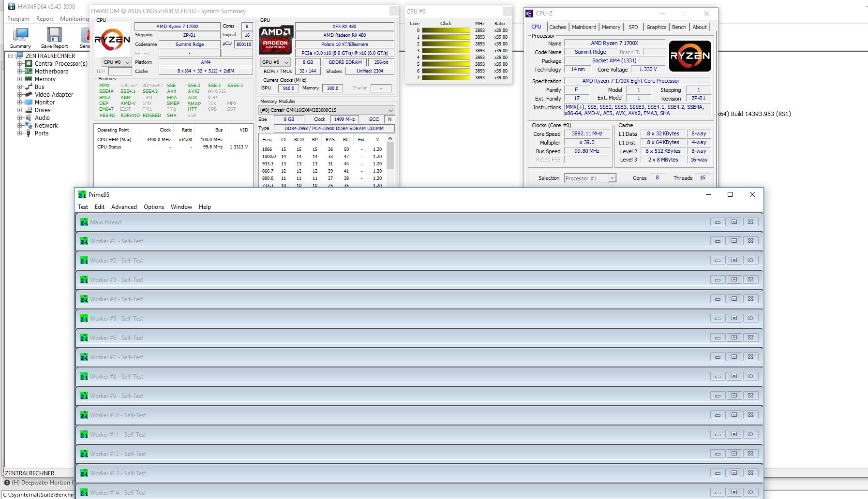
Task: Click the Central Processor(s) tree icon
Action: pyautogui.click(x=29, y=63)
